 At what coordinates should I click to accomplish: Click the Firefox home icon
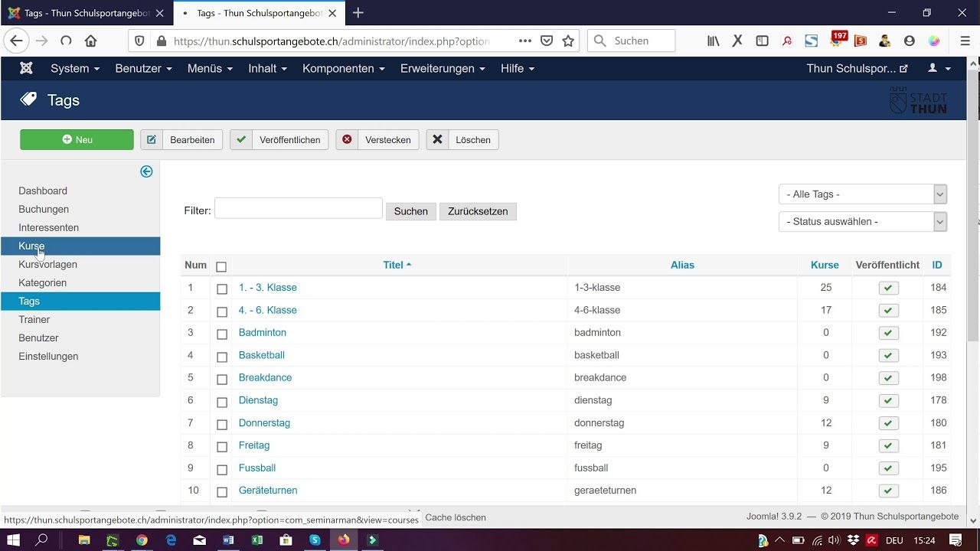coord(90,41)
